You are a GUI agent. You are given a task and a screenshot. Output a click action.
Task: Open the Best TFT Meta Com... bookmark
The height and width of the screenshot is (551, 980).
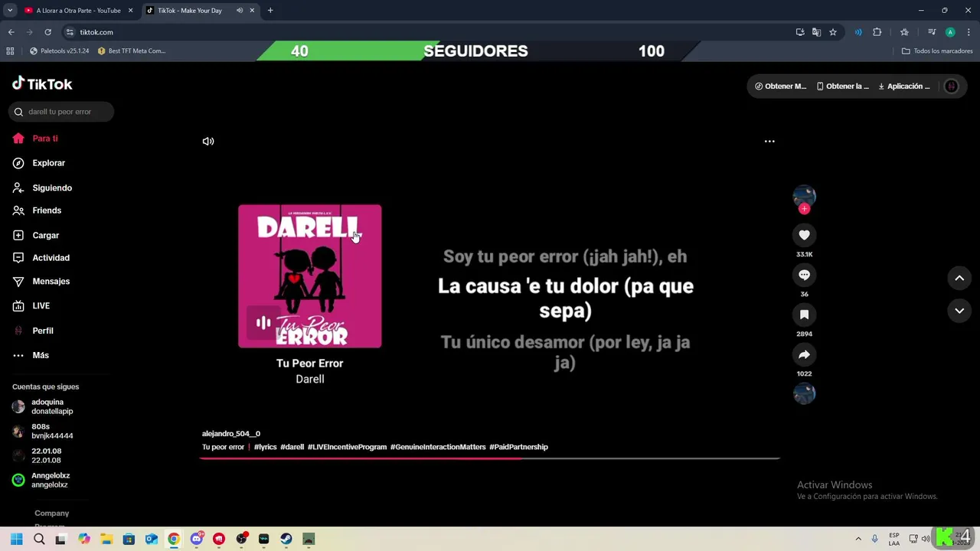coord(131,51)
